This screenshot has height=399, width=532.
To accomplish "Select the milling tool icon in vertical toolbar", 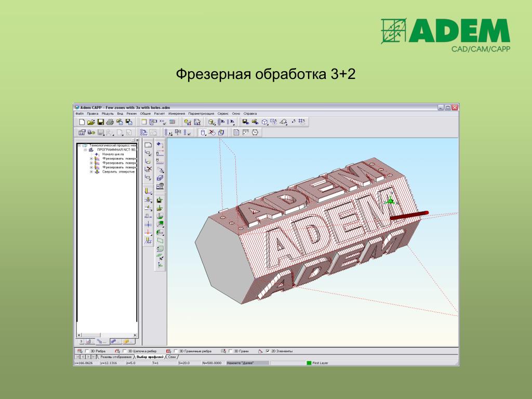I will point(148,191).
